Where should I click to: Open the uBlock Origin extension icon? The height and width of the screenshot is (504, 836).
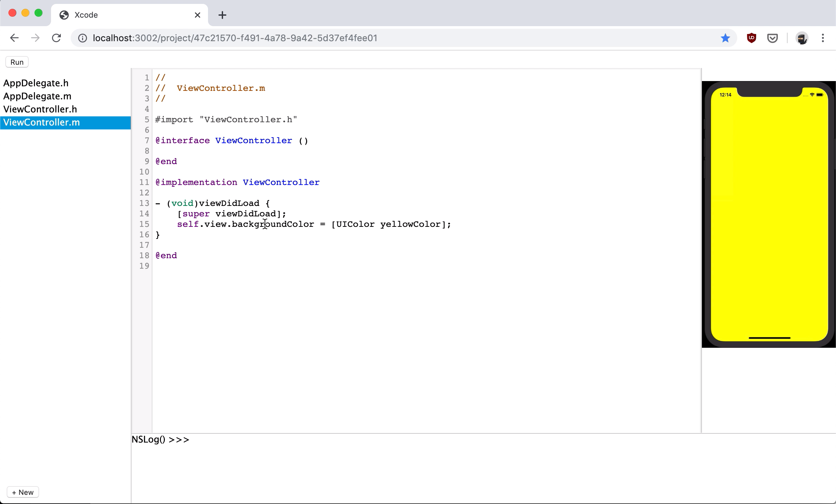pyautogui.click(x=752, y=38)
